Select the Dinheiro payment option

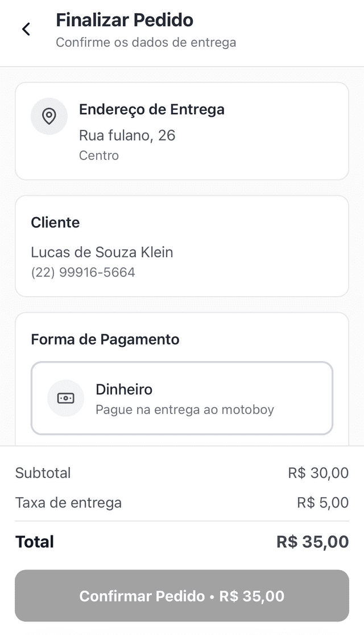coord(181,398)
